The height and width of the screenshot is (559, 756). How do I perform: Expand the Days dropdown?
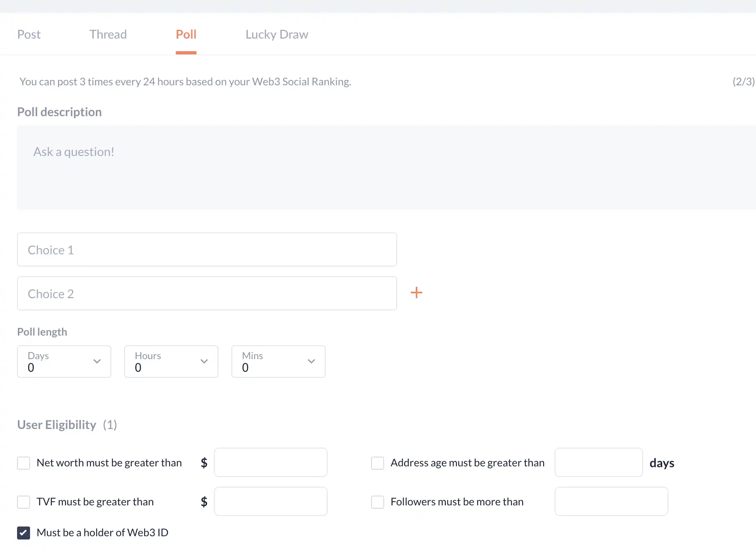click(x=64, y=362)
